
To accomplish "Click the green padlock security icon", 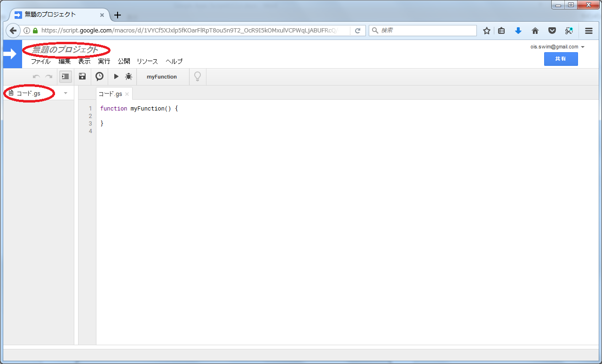I will pos(35,31).
